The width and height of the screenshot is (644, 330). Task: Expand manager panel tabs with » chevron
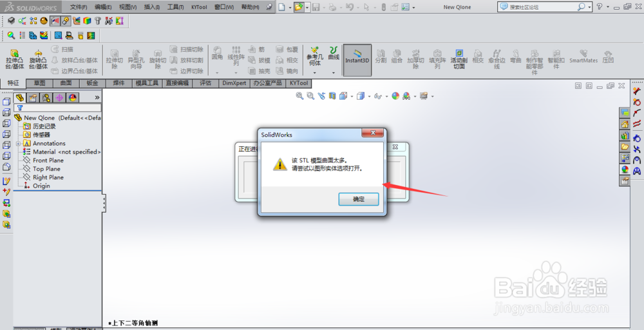tap(97, 97)
